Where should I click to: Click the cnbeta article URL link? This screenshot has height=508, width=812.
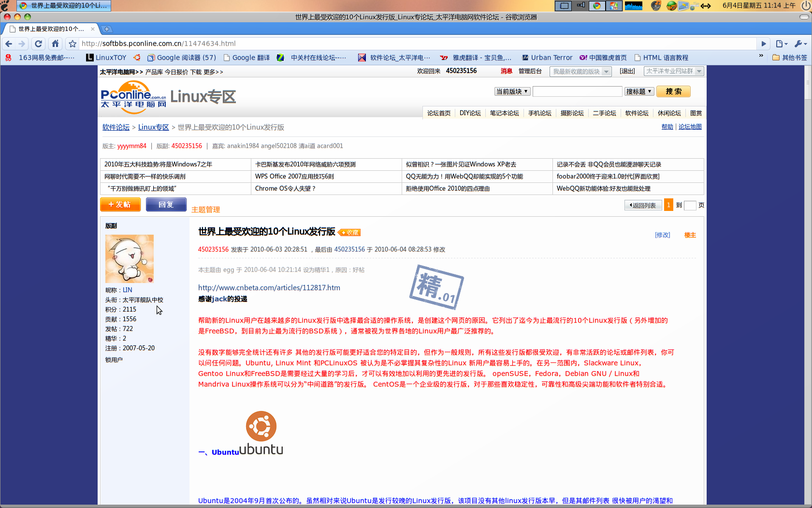coord(269,287)
